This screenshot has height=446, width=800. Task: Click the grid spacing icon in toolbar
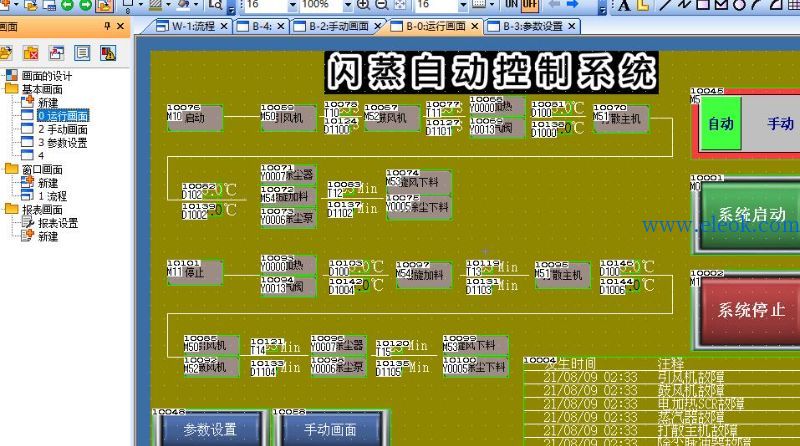coord(478,4)
